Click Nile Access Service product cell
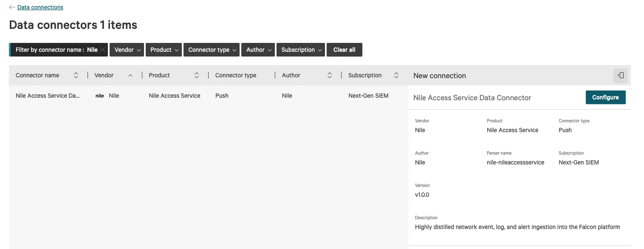This screenshot has height=249, width=644. [x=175, y=96]
